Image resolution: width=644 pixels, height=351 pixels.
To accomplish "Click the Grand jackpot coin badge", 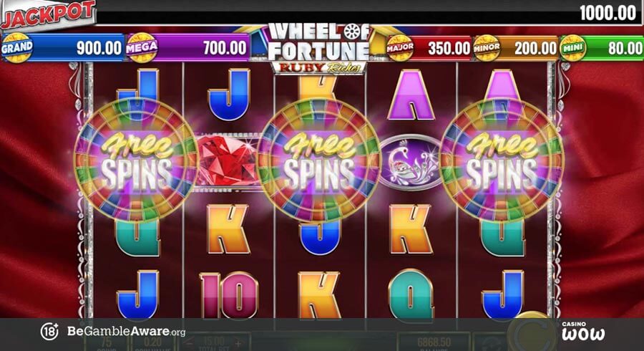I will tap(17, 48).
